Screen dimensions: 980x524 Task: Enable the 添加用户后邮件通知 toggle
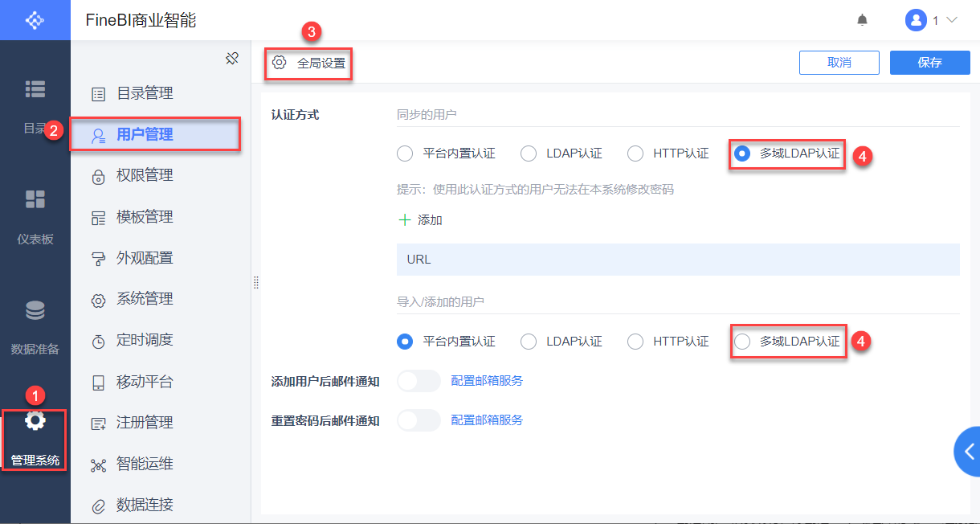coord(419,380)
